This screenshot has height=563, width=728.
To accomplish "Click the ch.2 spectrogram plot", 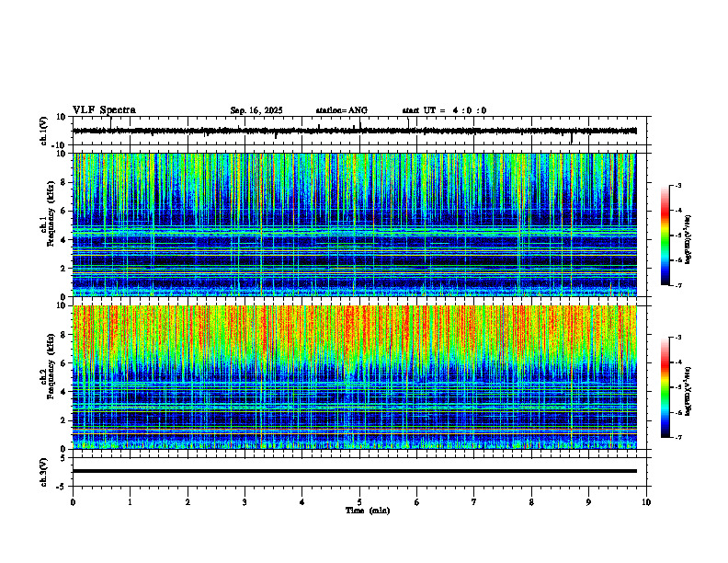I will (x=355, y=377).
